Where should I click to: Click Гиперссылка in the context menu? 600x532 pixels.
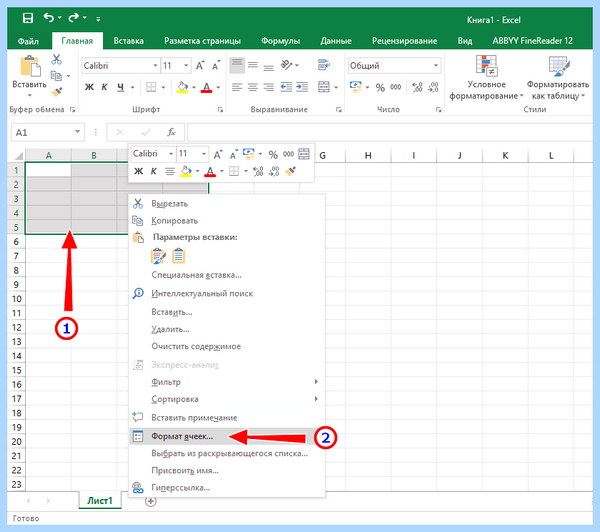click(227, 488)
